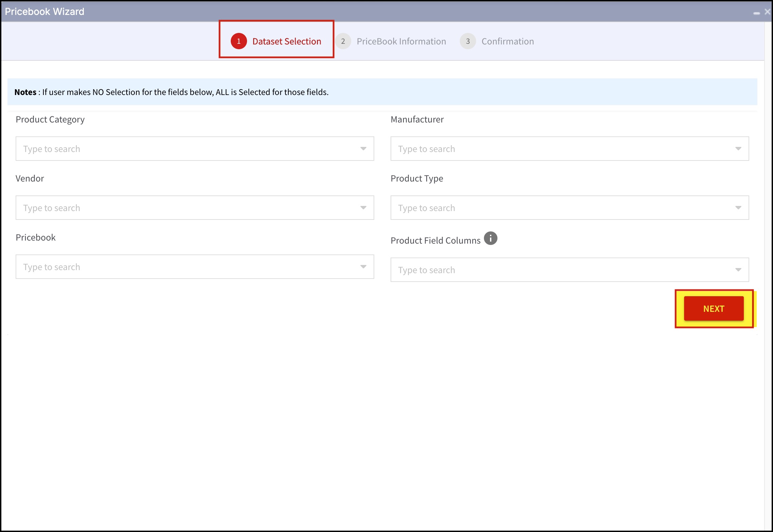Screen dimensions: 773x532
Task: Click step number 3 circle
Action: [468, 41]
